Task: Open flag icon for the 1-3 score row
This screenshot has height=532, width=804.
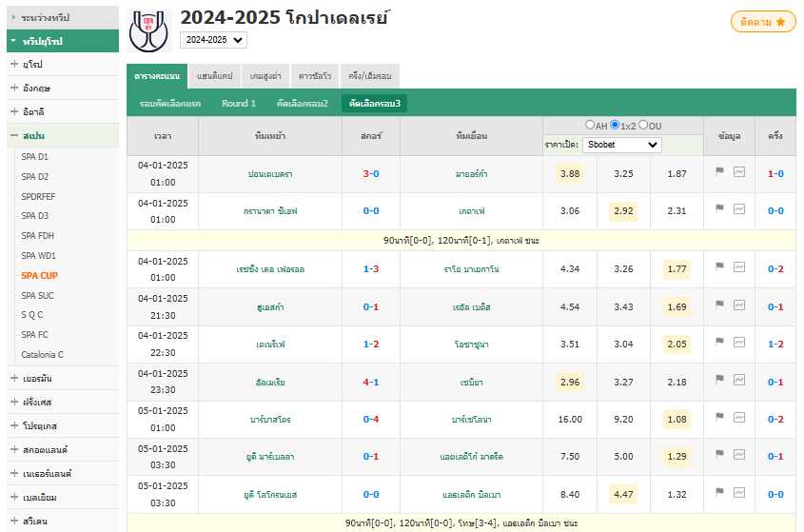Action: coord(719,266)
